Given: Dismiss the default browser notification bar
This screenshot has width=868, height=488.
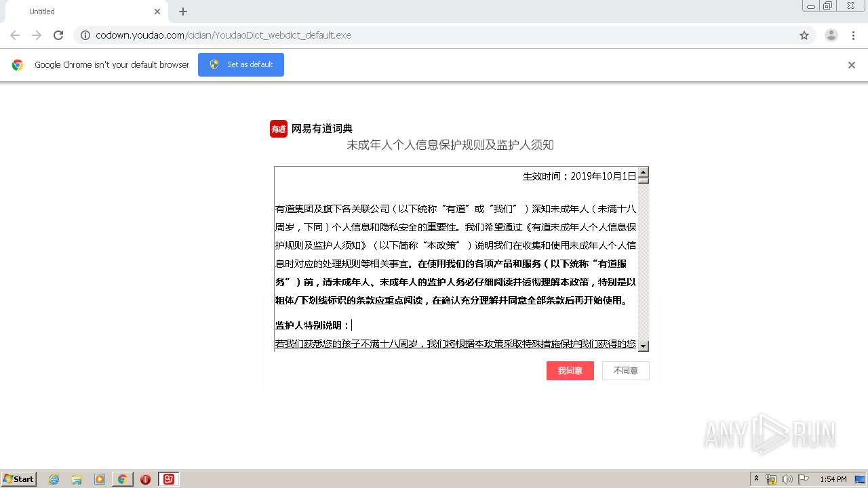Looking at the screenshot, I should point(852,65).
